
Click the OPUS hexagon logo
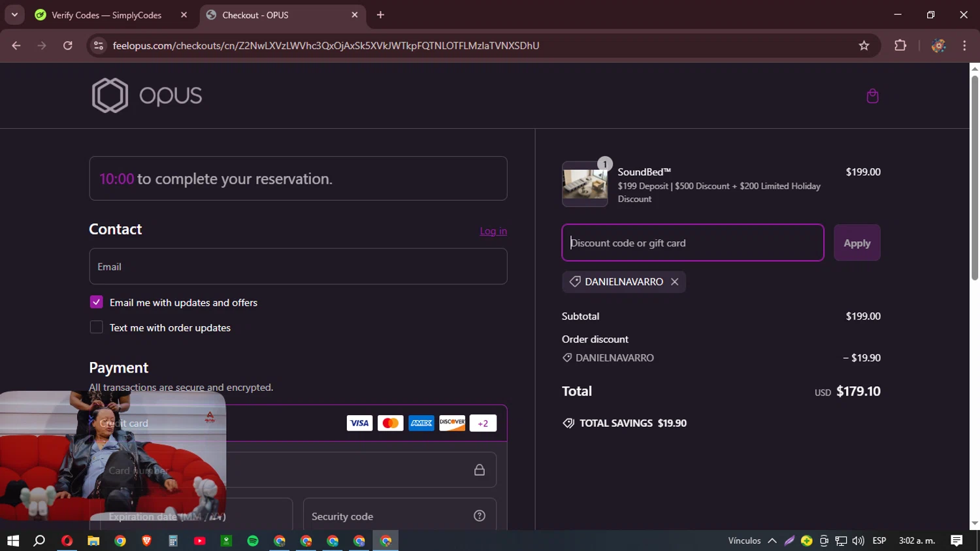(110, 95)
